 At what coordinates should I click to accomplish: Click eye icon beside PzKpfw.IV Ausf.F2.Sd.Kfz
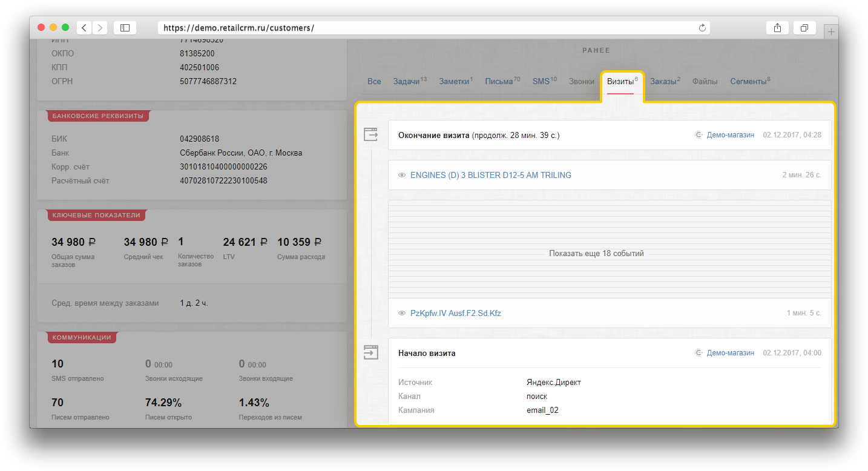click(401, 314)
